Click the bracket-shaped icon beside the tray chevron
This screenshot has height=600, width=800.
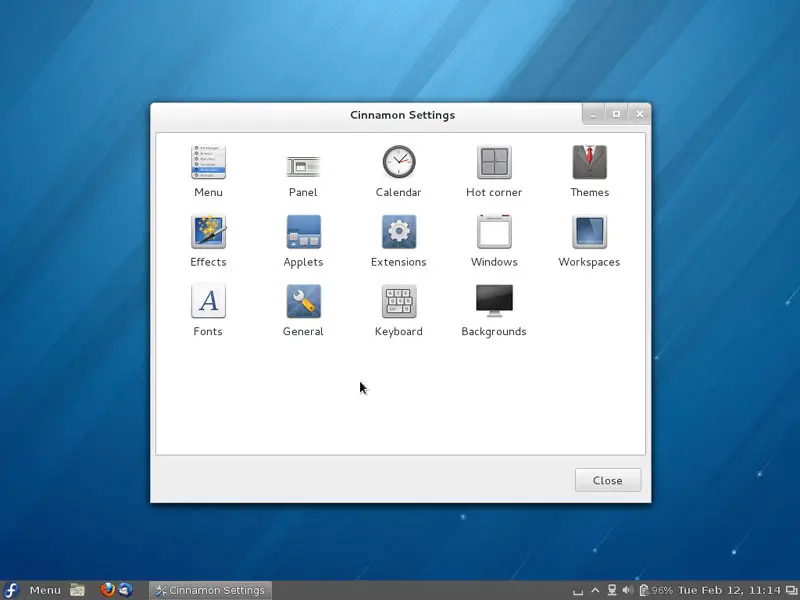tap(578, 592)
